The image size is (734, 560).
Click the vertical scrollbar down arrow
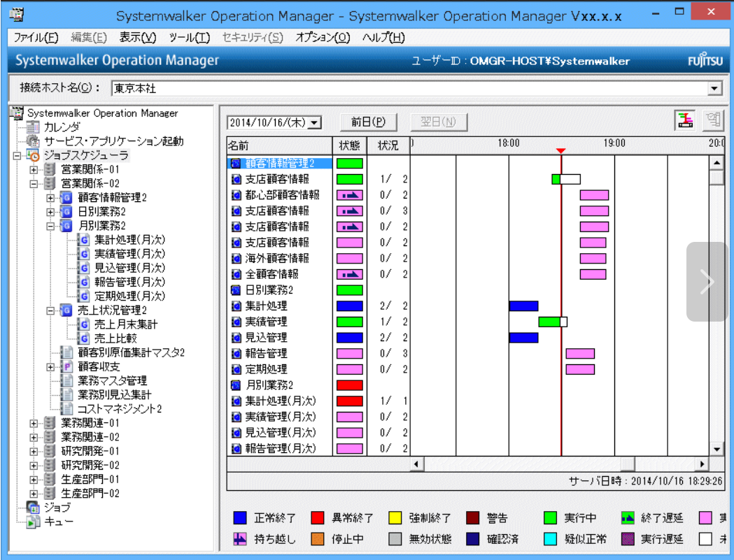coord(716,449)
